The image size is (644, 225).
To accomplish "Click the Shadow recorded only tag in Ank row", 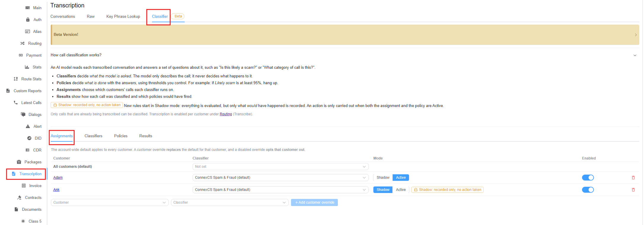I will (448, 190).
